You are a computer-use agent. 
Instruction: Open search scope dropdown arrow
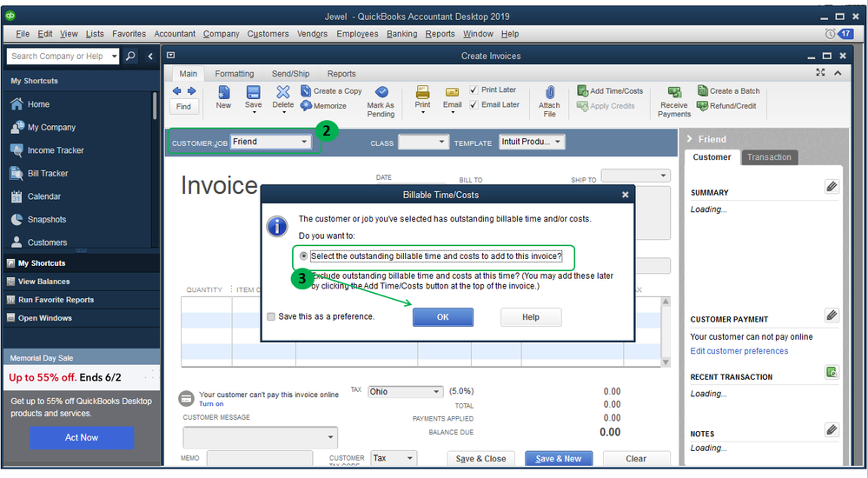pyautogui.click(x=114, y=56)
